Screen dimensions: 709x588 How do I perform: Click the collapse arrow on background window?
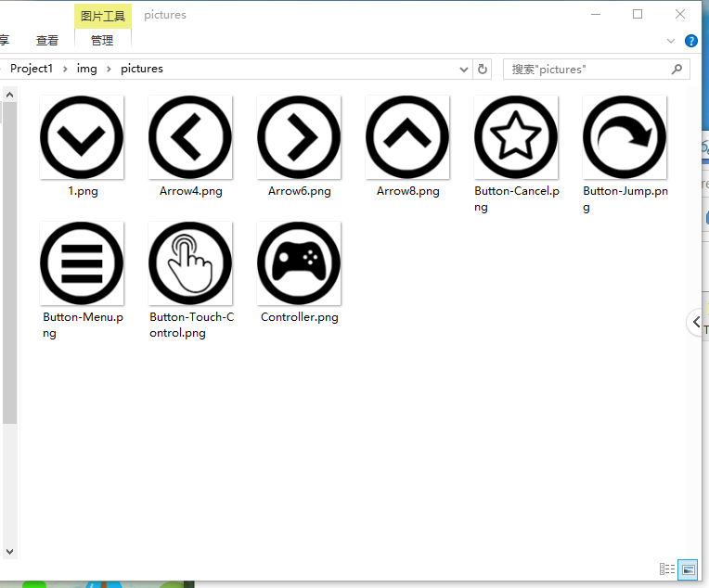point(696,322)
